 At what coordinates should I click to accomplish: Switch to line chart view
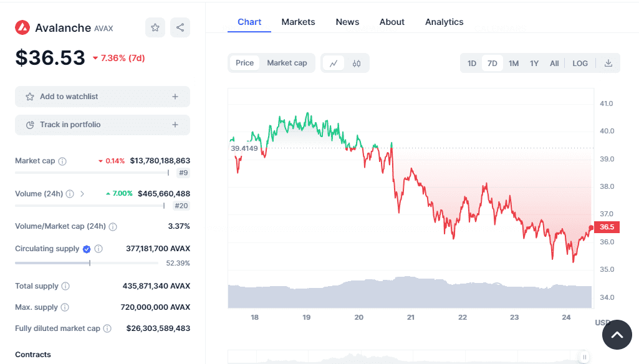[x=334, y=63]
